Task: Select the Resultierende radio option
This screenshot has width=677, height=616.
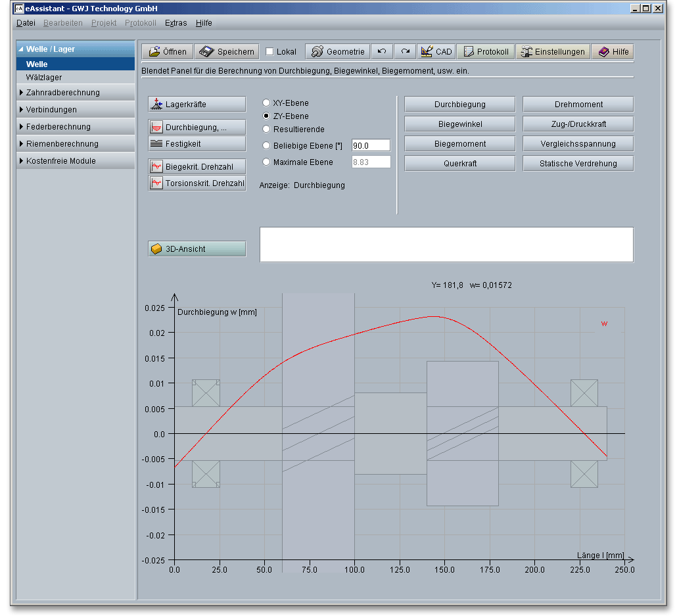Action: [x=266, y=129]
